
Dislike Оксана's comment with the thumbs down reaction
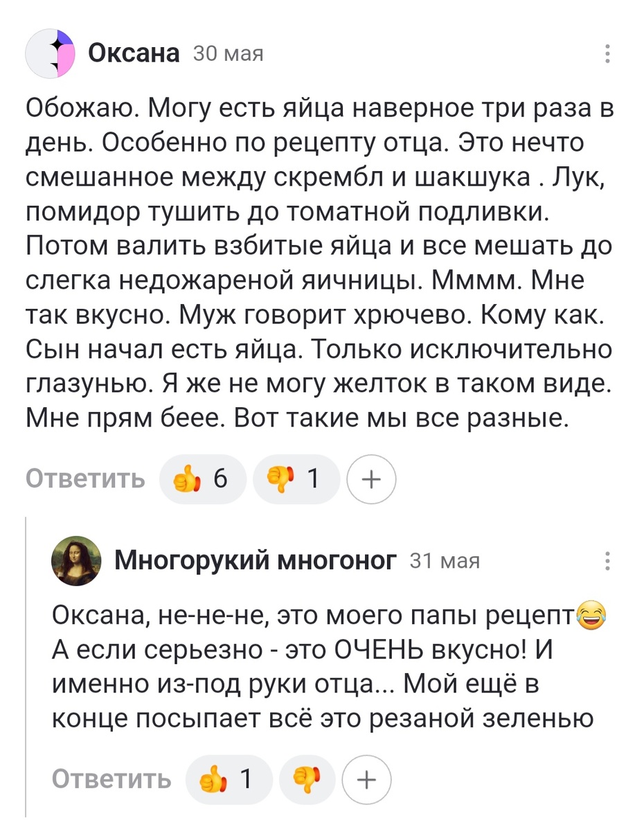pos(296,479)
